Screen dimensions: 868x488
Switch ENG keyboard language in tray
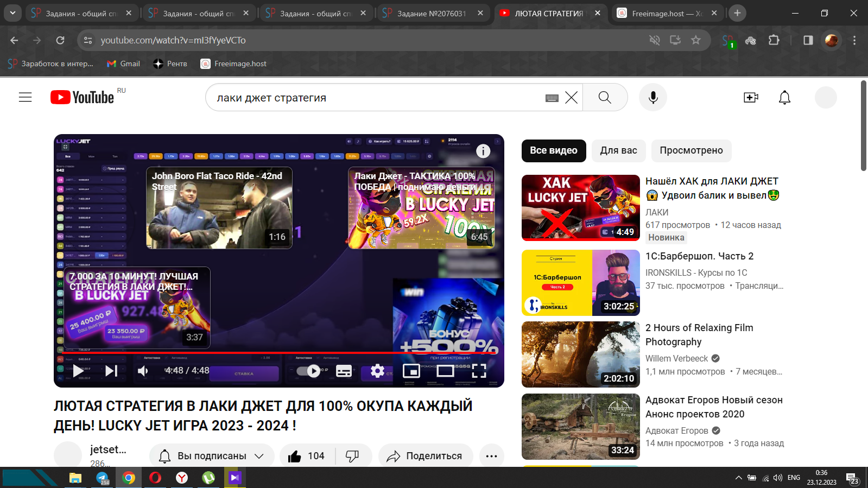pyautogui.click(x=794, y=478)
